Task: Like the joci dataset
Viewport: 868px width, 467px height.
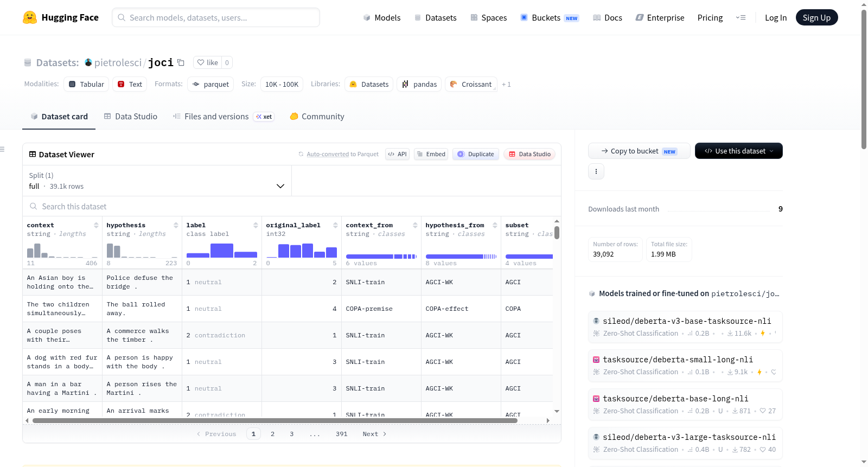Action: pos(208,62)
